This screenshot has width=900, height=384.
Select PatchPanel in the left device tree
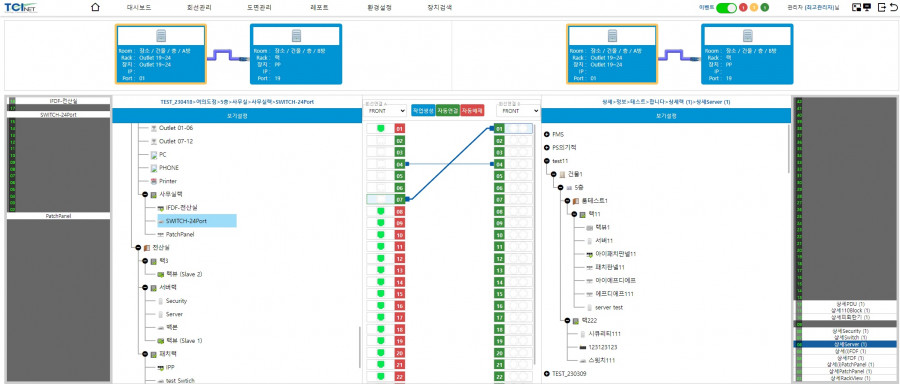(180, 234)
